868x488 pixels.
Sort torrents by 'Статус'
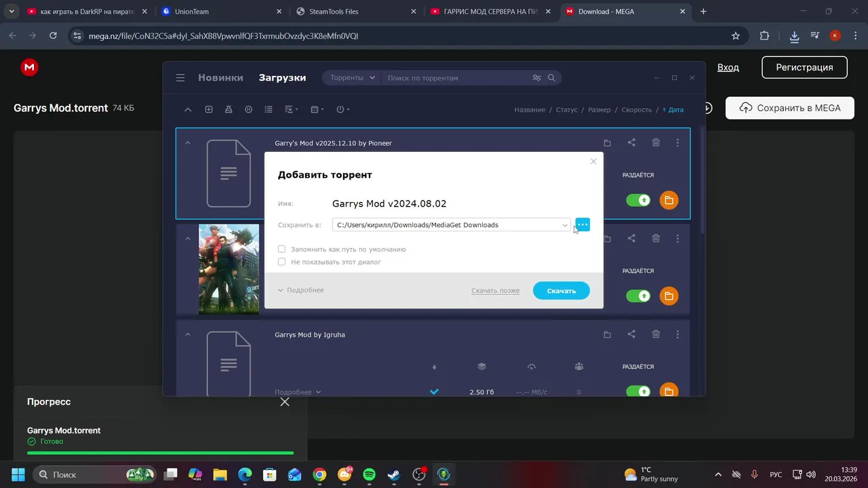click(x=567, y=110)
